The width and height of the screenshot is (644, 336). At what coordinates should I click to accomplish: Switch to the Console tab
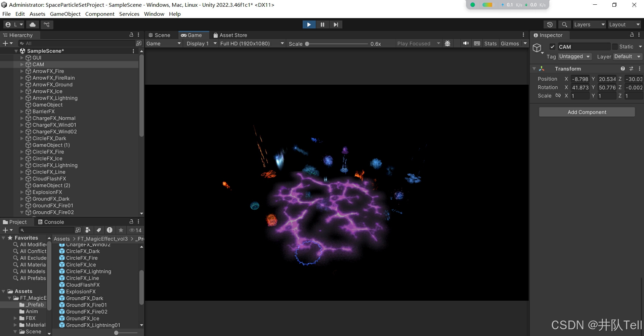(x=51, y=222)
